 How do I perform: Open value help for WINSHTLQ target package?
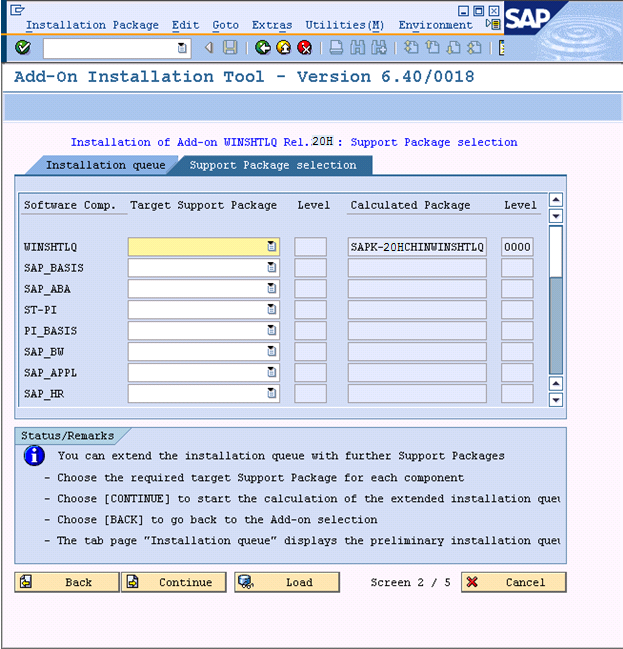(272, 247)
